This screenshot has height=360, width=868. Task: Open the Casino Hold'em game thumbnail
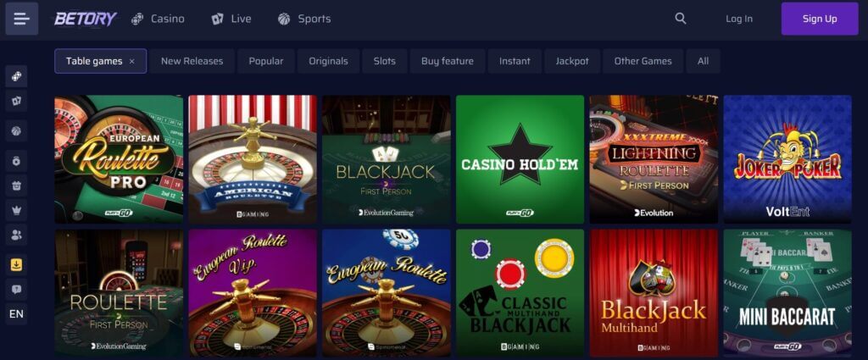tap(520, 159)
